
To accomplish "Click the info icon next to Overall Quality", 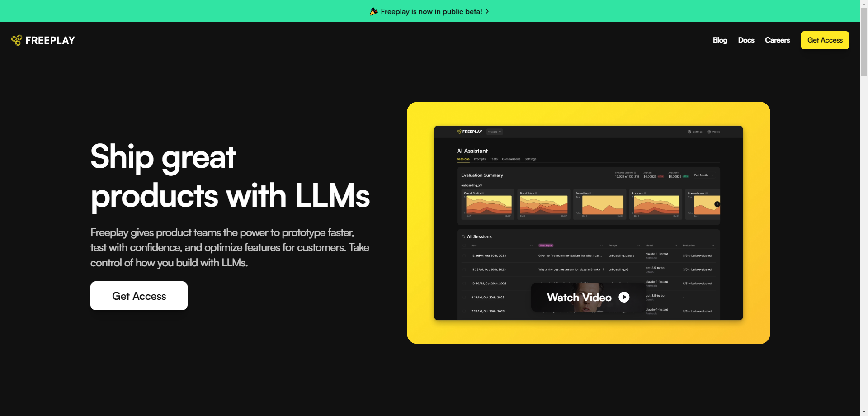I will (x=483, y=193).
